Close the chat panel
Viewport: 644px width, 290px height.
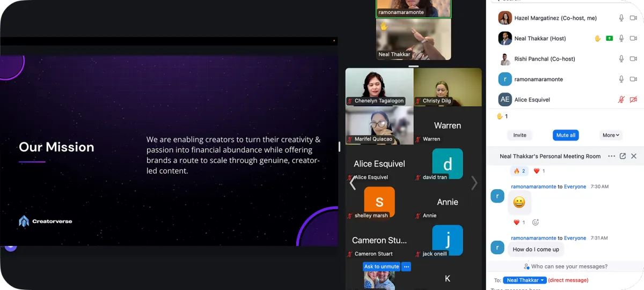(x=634, y=156)
